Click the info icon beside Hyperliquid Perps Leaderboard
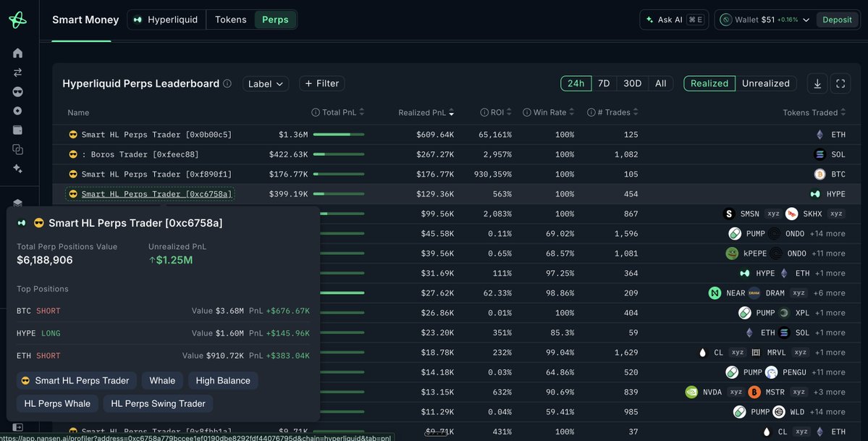 (227, 84)
